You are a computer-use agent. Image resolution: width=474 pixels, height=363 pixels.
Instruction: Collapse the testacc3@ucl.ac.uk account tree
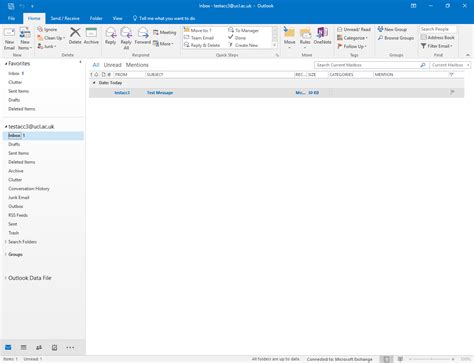[x=6, y=127]
